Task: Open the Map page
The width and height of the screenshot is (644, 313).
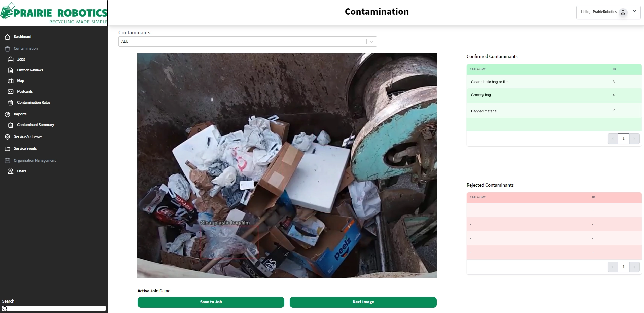Action: [21, 81]
